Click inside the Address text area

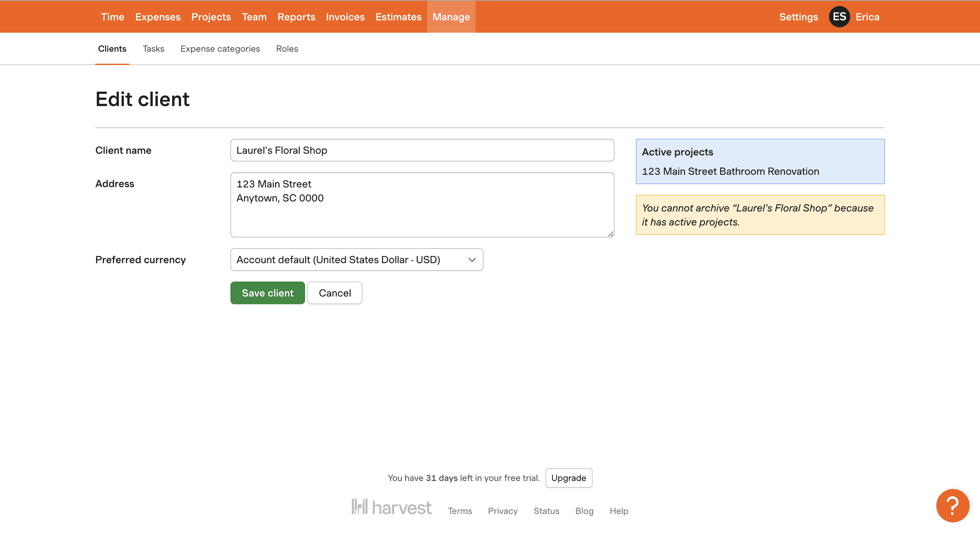click(x=422, y=205)
